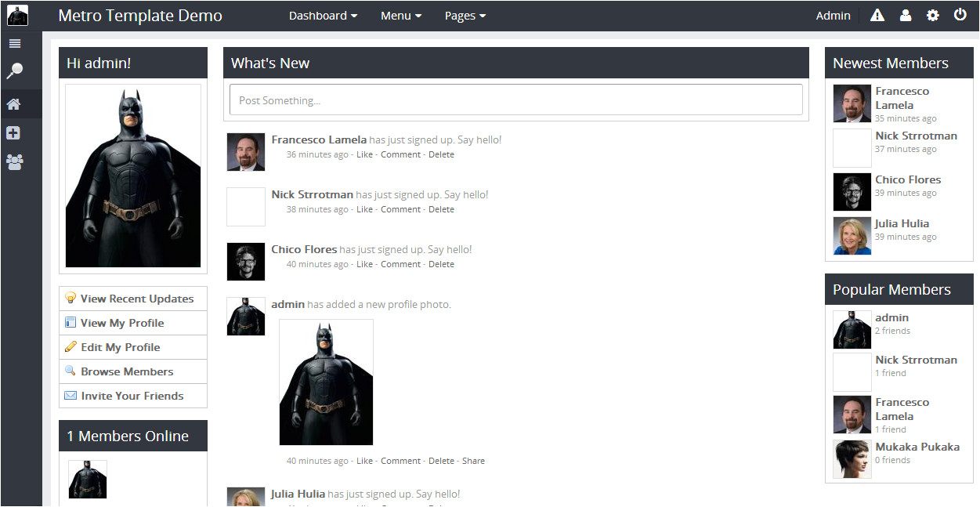Choose Edit My Profile menu item

[120, 347]
